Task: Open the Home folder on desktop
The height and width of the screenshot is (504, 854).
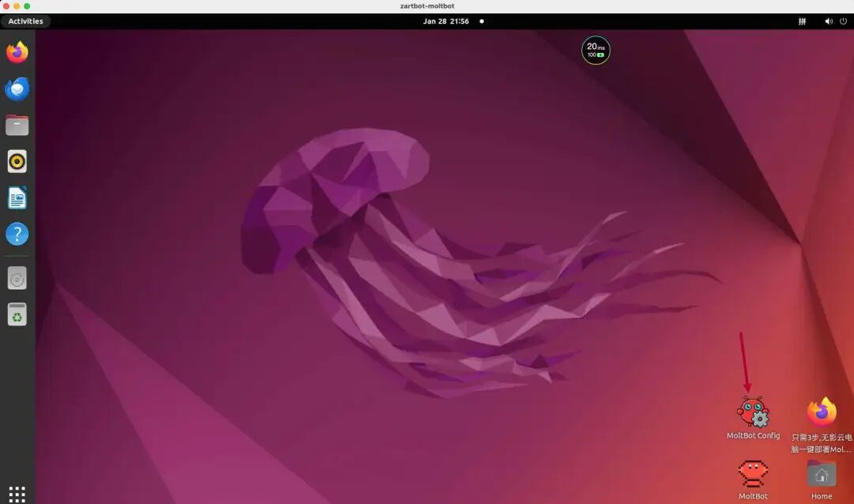Action: (822, 475)
